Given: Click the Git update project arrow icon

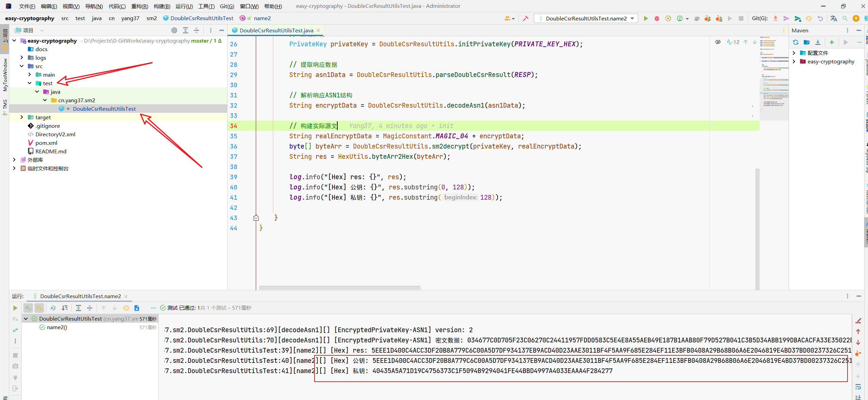Looking at the screenshot, I should tap(776, 18).
